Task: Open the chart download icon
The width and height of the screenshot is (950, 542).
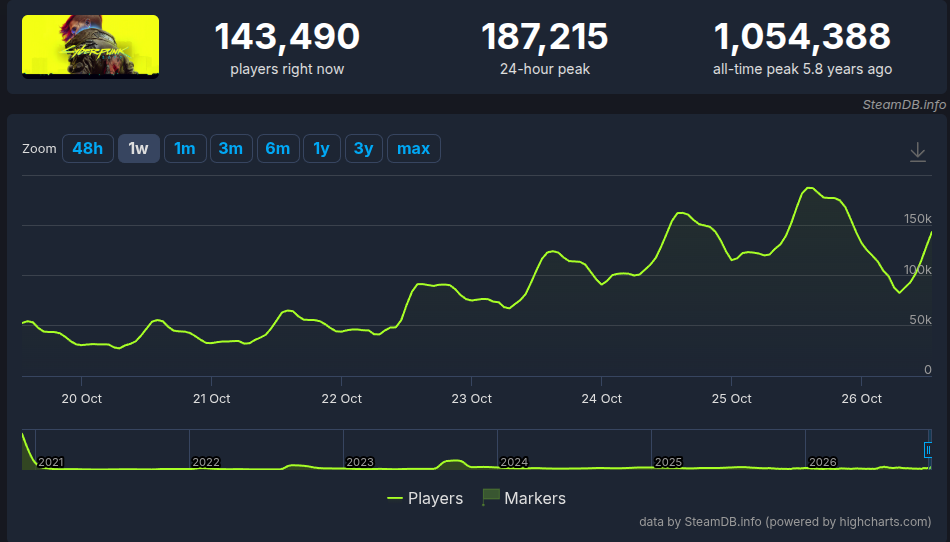Action: [918, 152]
